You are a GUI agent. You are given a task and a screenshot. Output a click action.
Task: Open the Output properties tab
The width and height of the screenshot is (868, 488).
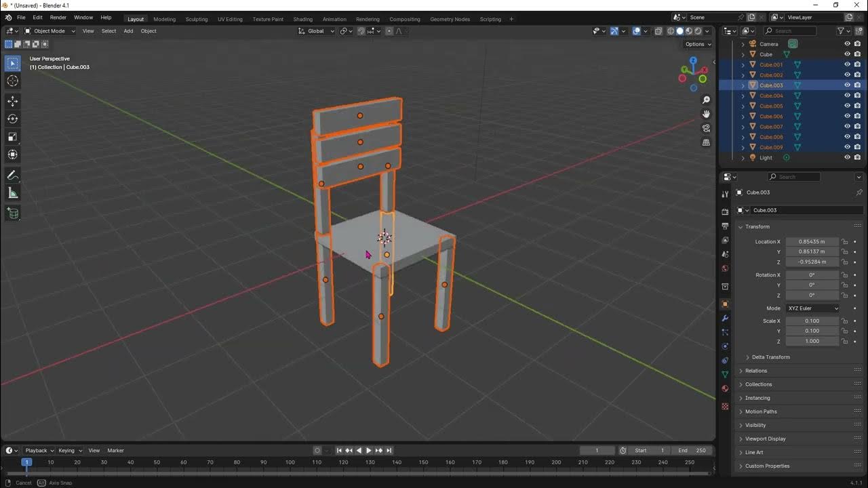[725, 226]
